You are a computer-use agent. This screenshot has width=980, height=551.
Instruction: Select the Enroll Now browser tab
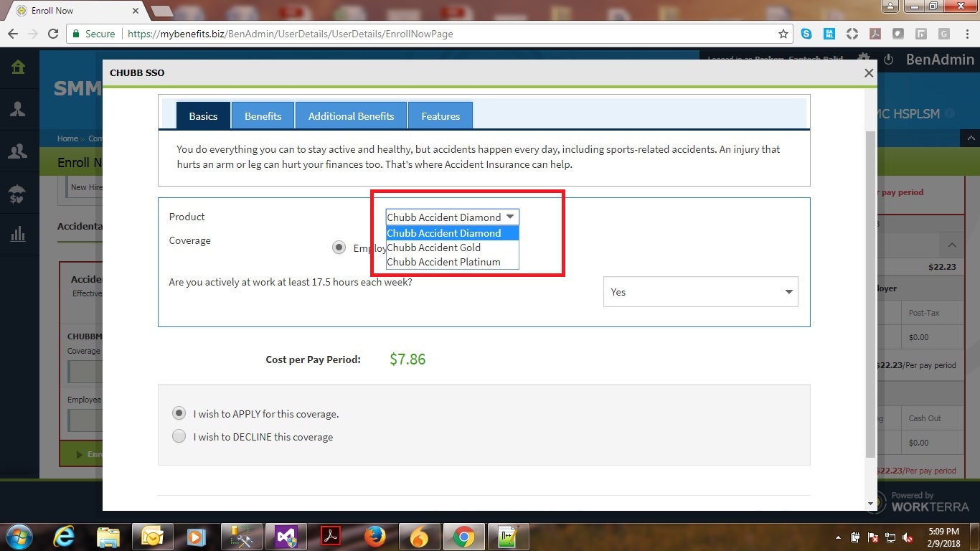click(74, 11)
